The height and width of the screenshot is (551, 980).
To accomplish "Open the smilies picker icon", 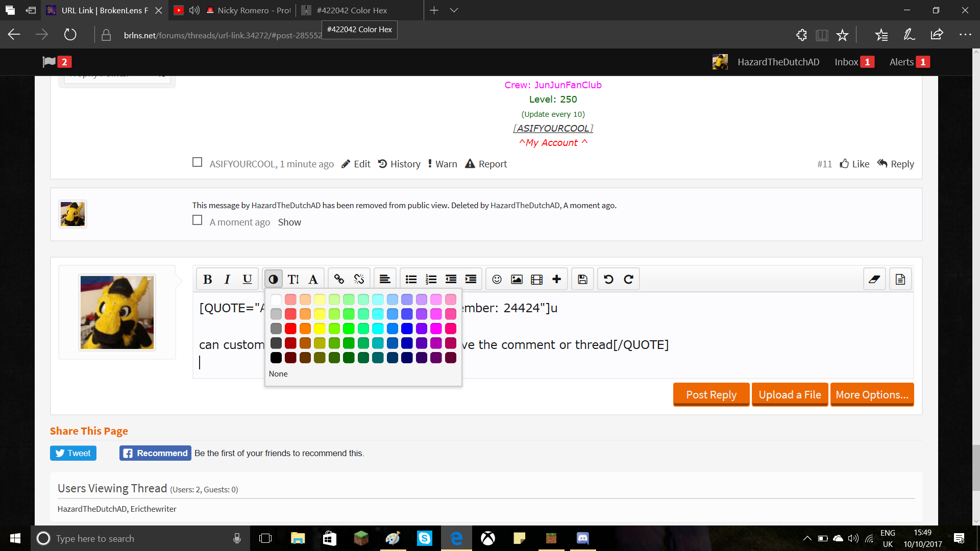I will [x=497, y=279].
